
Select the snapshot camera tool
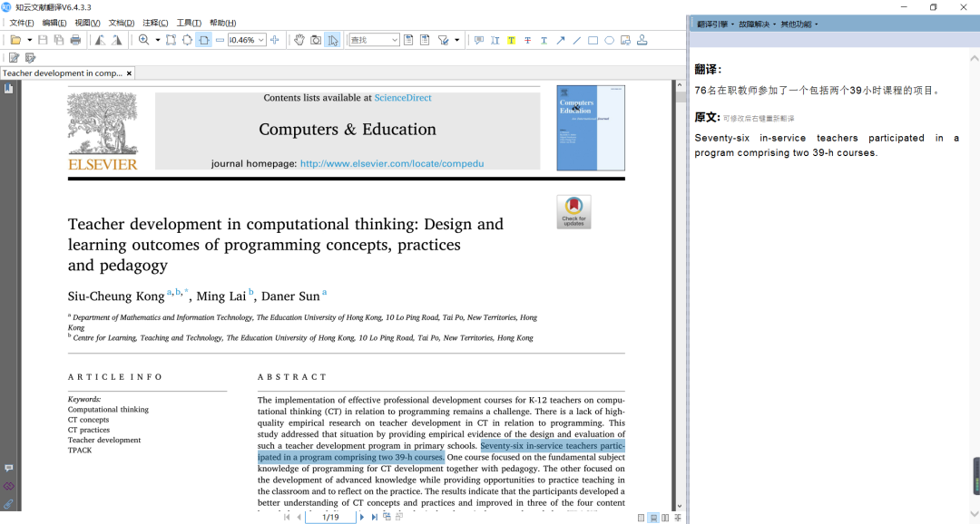point(316,40)
